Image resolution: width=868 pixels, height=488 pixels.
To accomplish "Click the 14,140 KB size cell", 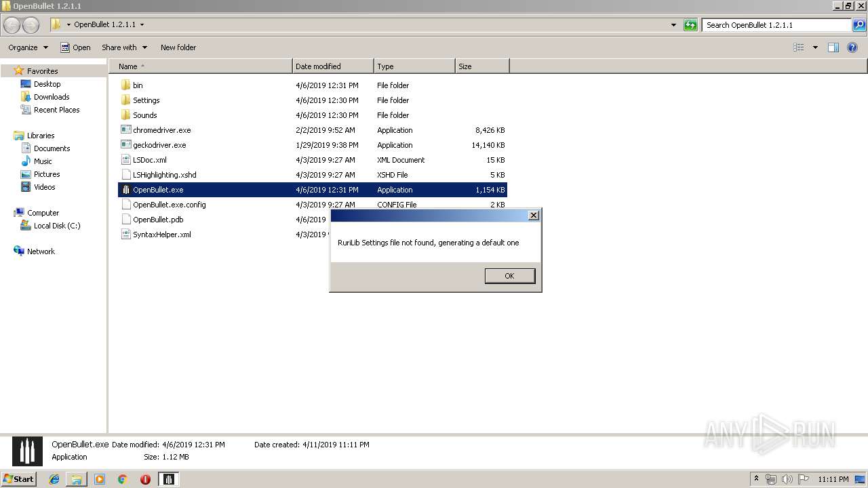I will pyautogui.click(x=488, y=145).
